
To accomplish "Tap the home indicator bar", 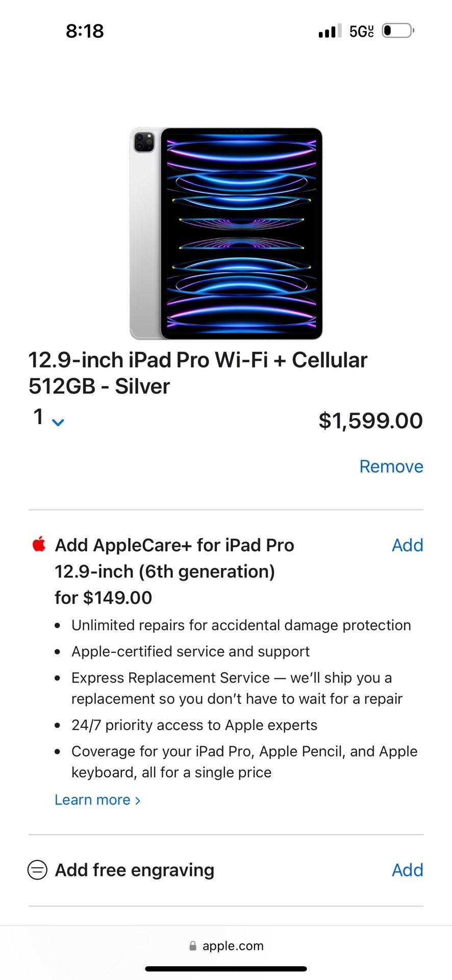I will point(226,969).
